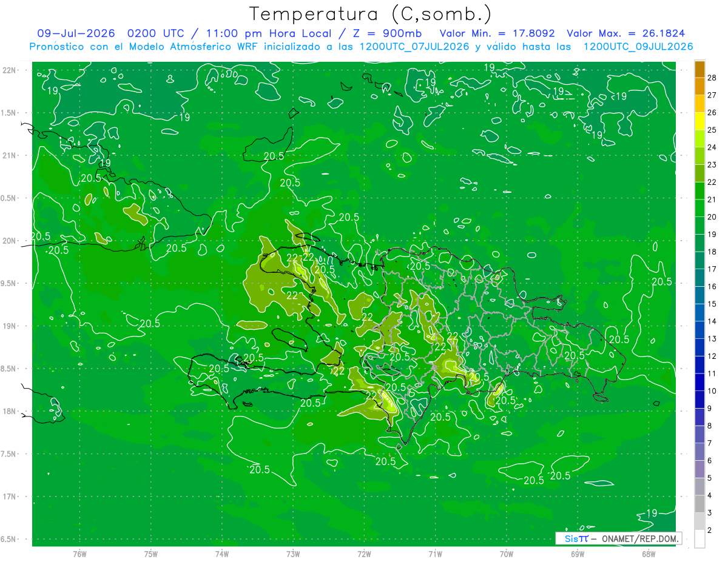Click the '9' value on the color scale

711,409
